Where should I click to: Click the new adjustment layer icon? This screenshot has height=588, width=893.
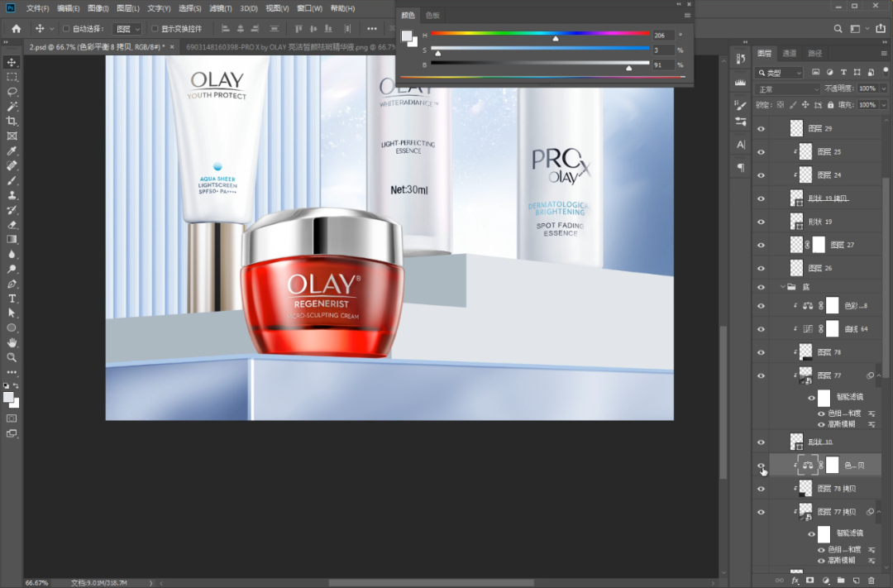tap(825, 581)
